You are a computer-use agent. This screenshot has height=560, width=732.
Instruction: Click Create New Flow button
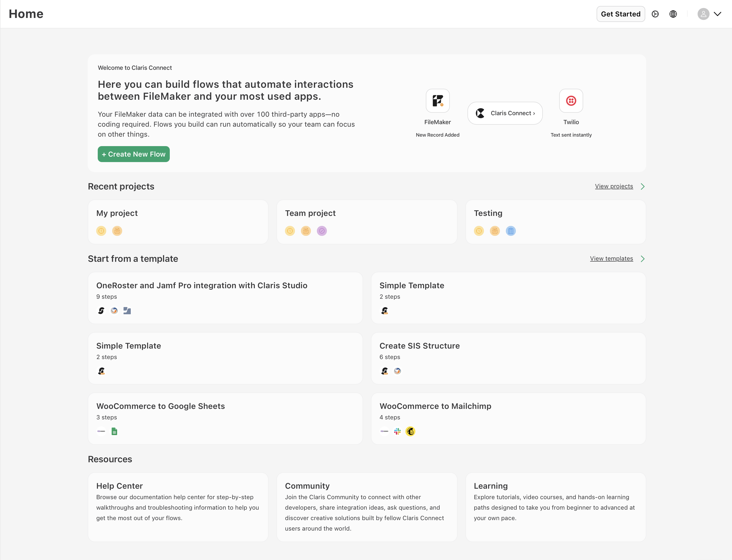point(134,154)
